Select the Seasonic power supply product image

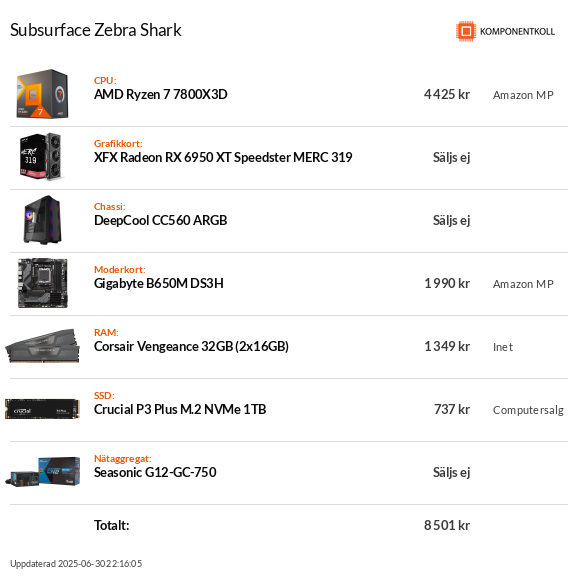click(42, 472)
